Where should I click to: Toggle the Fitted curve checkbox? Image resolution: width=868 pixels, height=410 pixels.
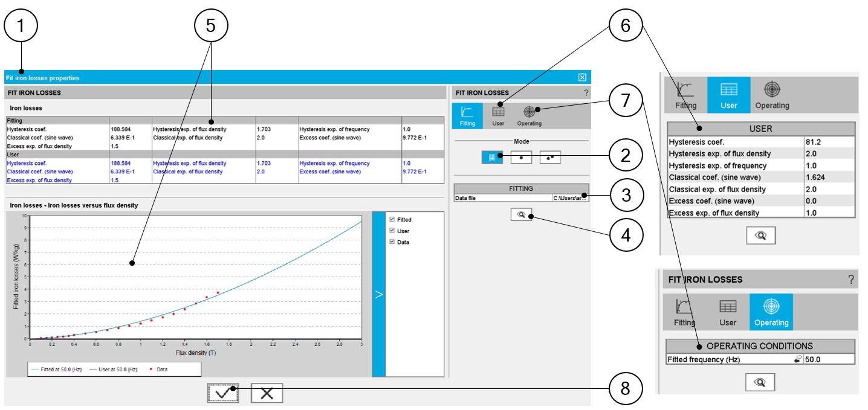point(393,220)
